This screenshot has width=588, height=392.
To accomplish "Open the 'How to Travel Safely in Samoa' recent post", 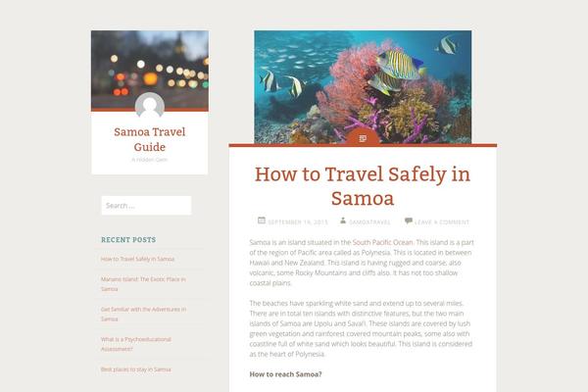I will 137,259.
